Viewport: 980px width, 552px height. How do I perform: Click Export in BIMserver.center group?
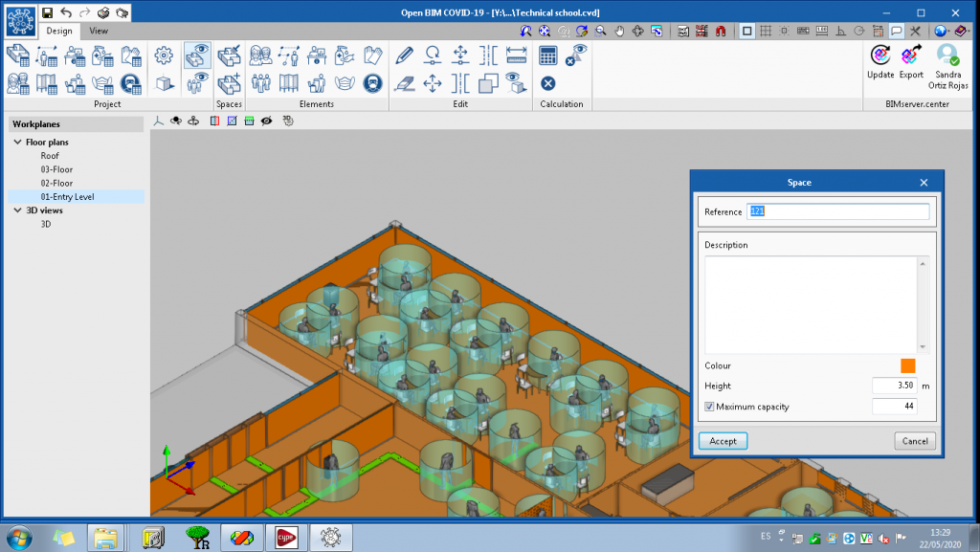911,62
